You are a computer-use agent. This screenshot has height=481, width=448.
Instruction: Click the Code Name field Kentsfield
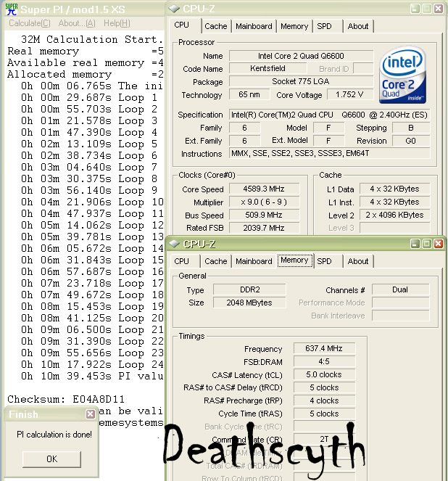pyautogui.click(x=267, y=68)
